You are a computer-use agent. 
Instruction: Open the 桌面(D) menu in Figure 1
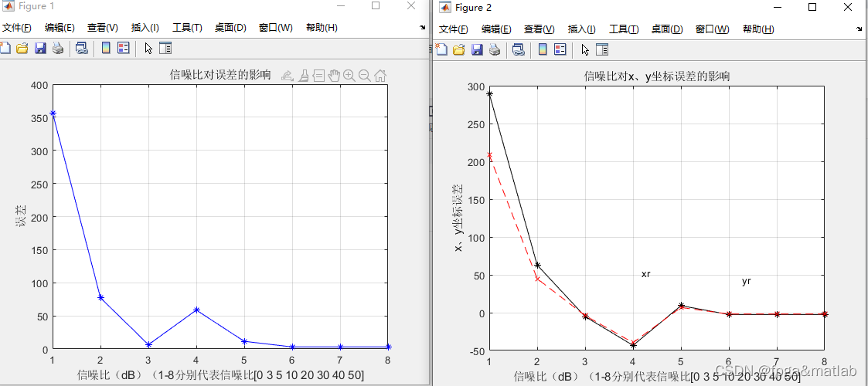point(230,28)
